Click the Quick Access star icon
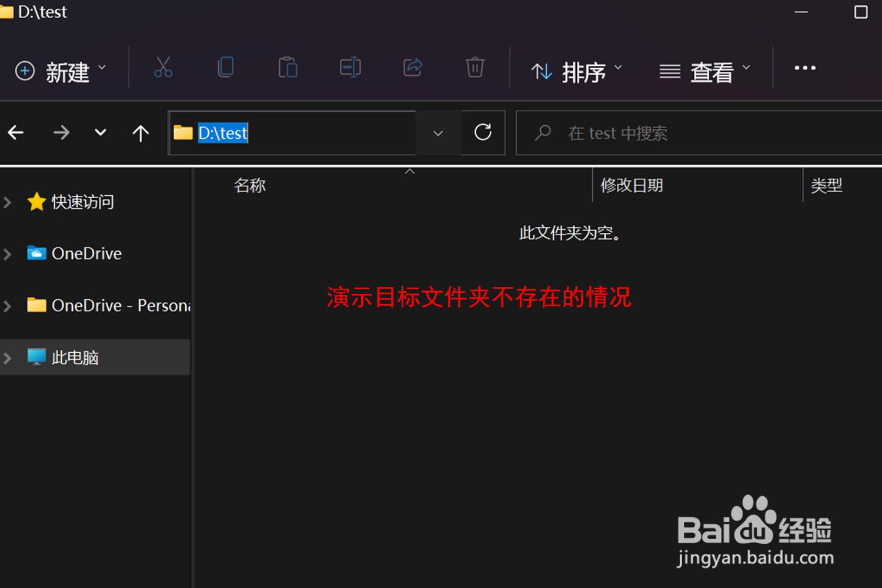882x588 pixels. coord(36,202)
